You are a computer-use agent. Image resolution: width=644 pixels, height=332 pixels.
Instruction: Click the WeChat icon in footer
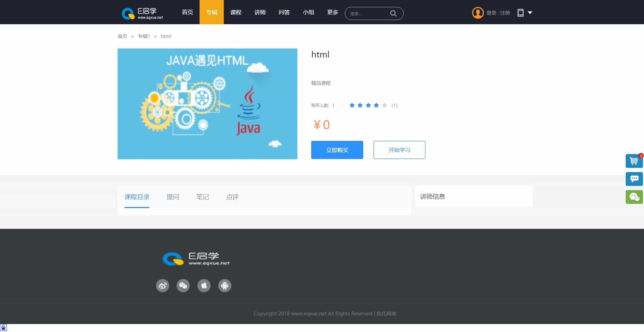(x=183, y=286)
